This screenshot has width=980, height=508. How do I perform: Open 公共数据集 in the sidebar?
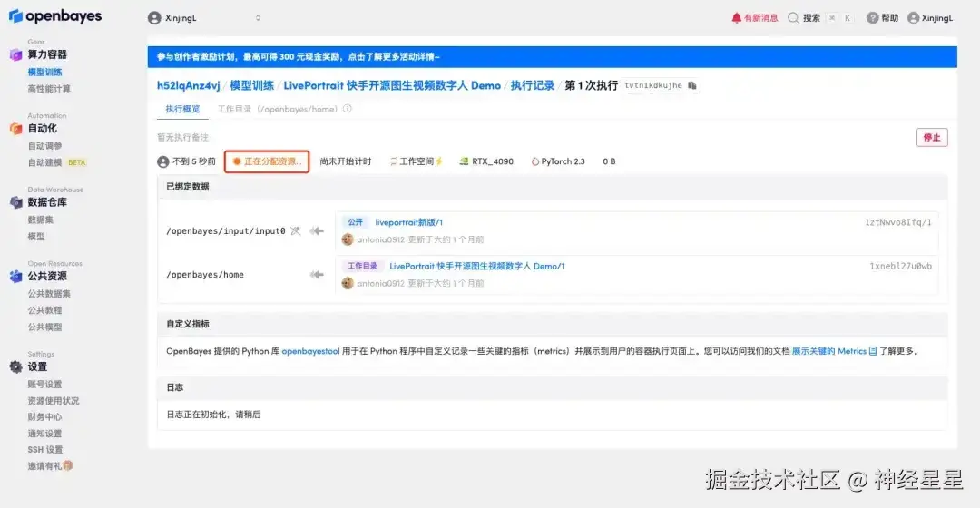click(x=49, y=293)
